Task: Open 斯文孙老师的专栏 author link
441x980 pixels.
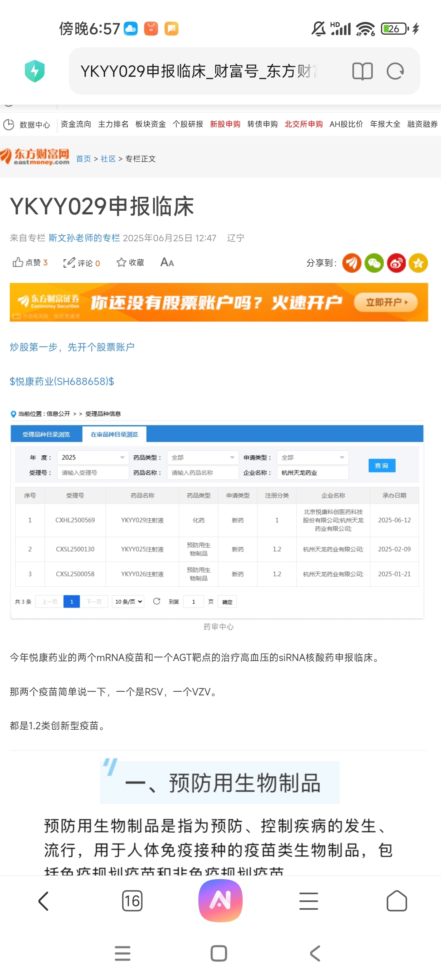Action: [x=84, y=238]
